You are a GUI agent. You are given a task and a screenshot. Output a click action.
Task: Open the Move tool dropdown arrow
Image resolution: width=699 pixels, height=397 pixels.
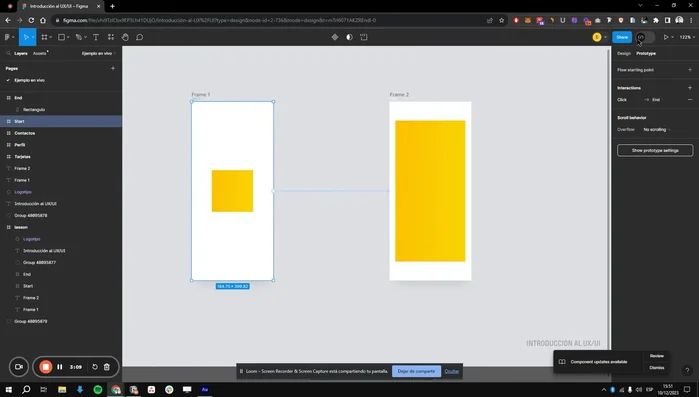coord(33,37)
